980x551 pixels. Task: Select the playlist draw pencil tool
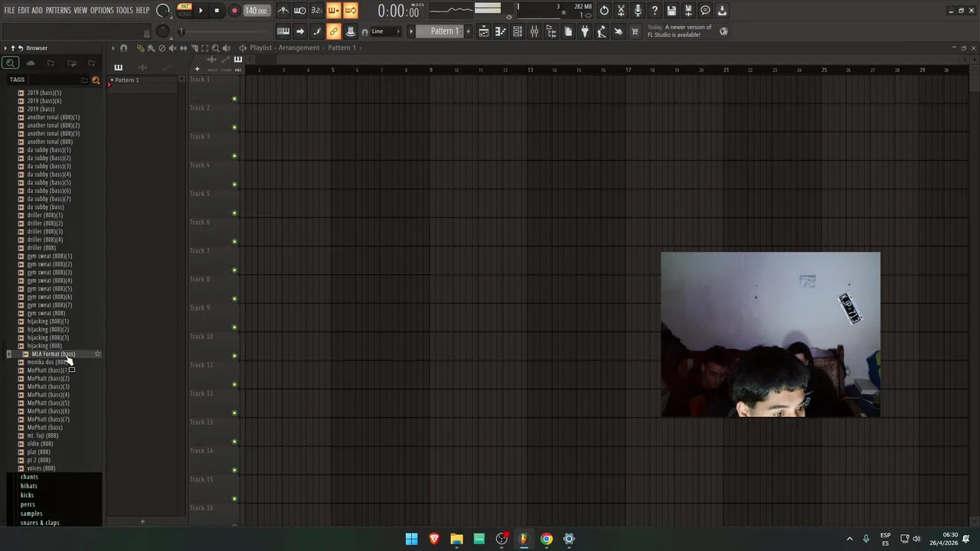(x=140, y=47)
